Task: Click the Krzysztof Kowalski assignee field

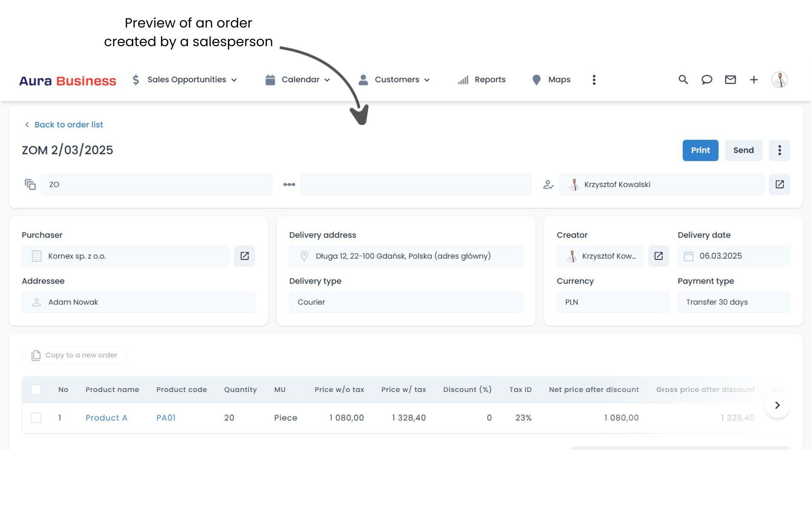Action: point(661,185)
